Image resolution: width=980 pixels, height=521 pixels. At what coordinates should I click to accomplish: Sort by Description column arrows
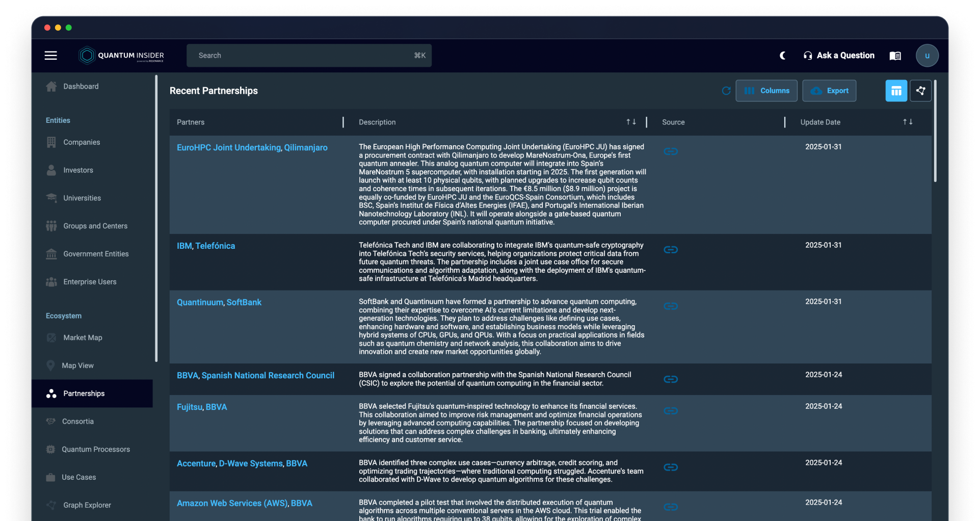631,122
